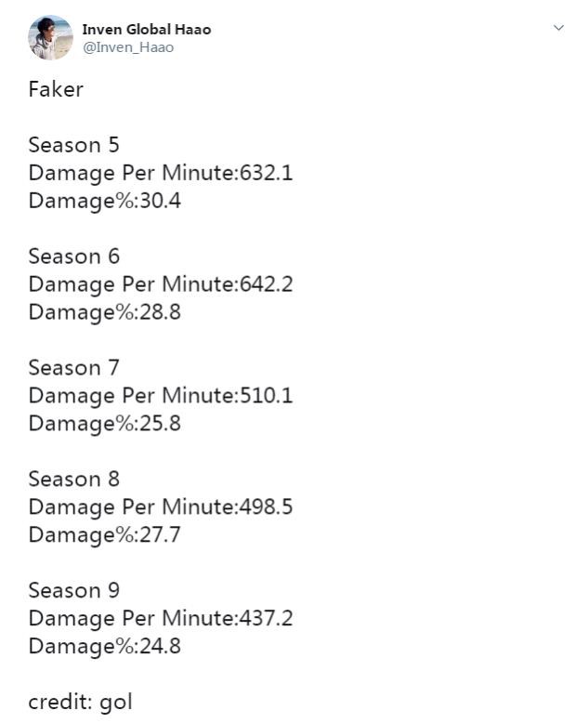Select the Damage Per Minute:437.2 line
This screenshot has width=588, height=723.
click(x=161, y=619)
